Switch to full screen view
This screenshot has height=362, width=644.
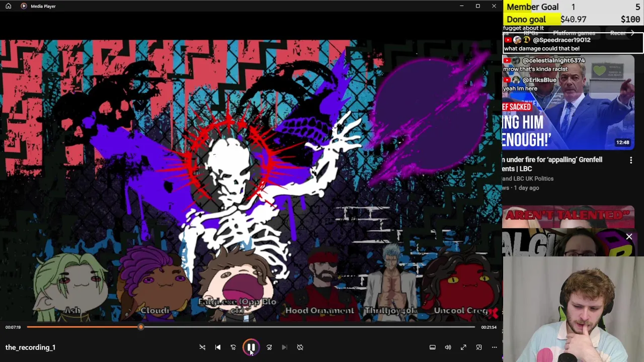(463, 347)
